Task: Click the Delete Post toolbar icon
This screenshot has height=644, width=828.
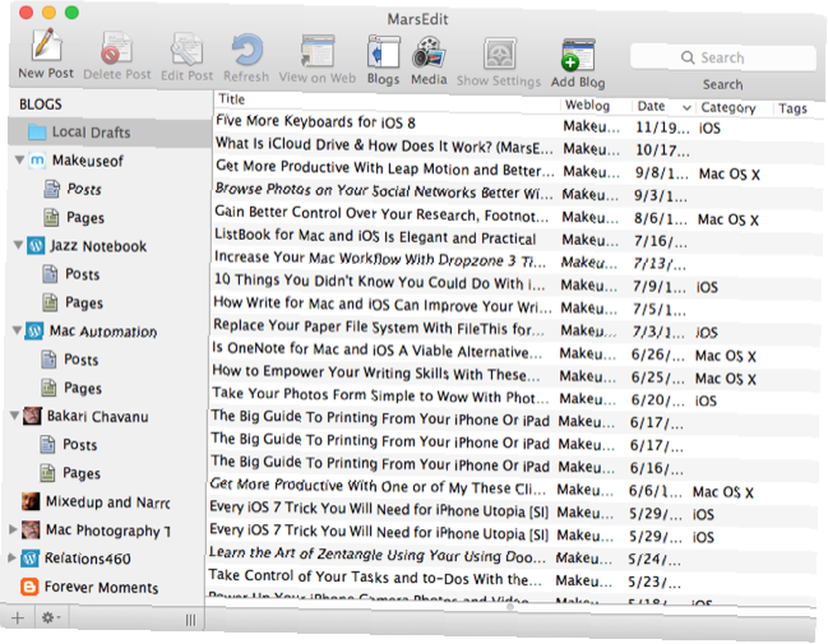Action: [x=116, y=48]
